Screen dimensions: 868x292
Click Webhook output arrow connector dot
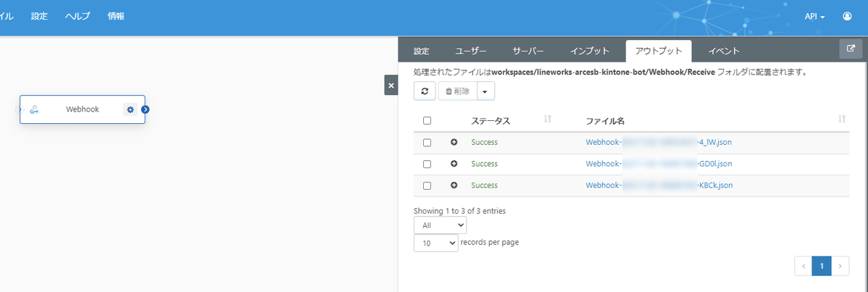145,109
